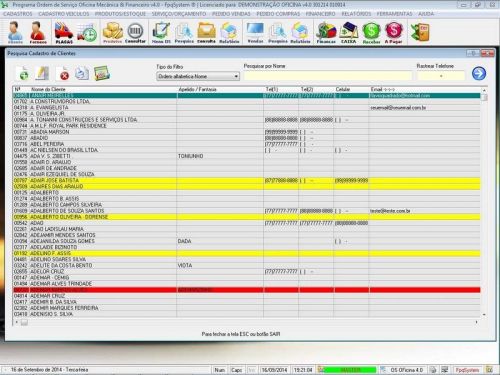Add new client with green plus icon
500x375 pixels.
[23, 73]
